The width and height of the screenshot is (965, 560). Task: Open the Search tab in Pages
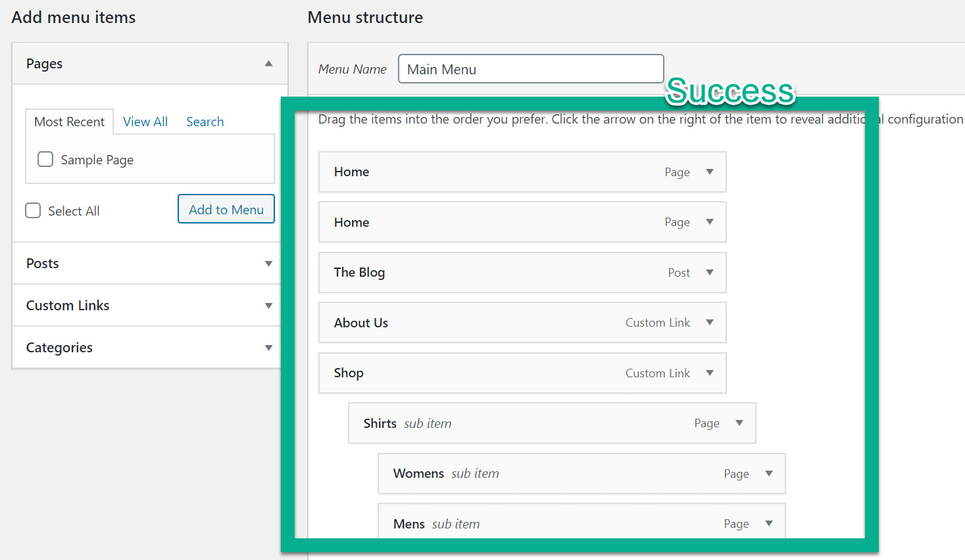(204, 122)
